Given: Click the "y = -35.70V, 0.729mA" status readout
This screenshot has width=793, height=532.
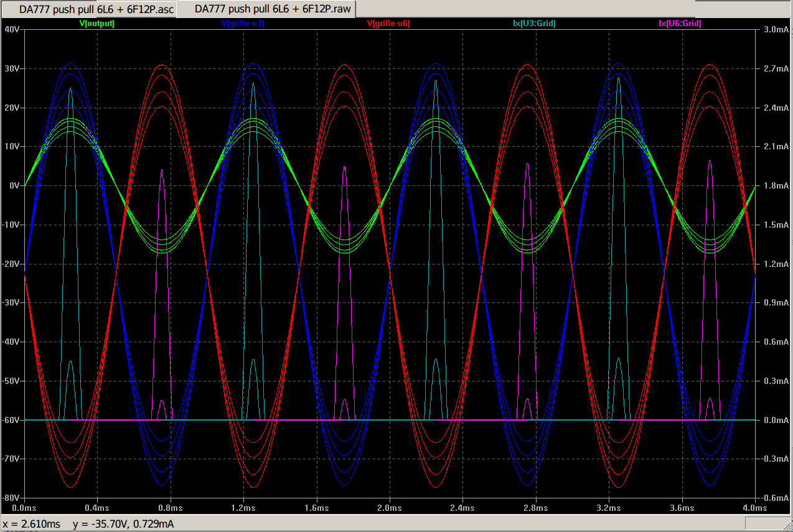Looking at the screenshot, I should 123,524.
